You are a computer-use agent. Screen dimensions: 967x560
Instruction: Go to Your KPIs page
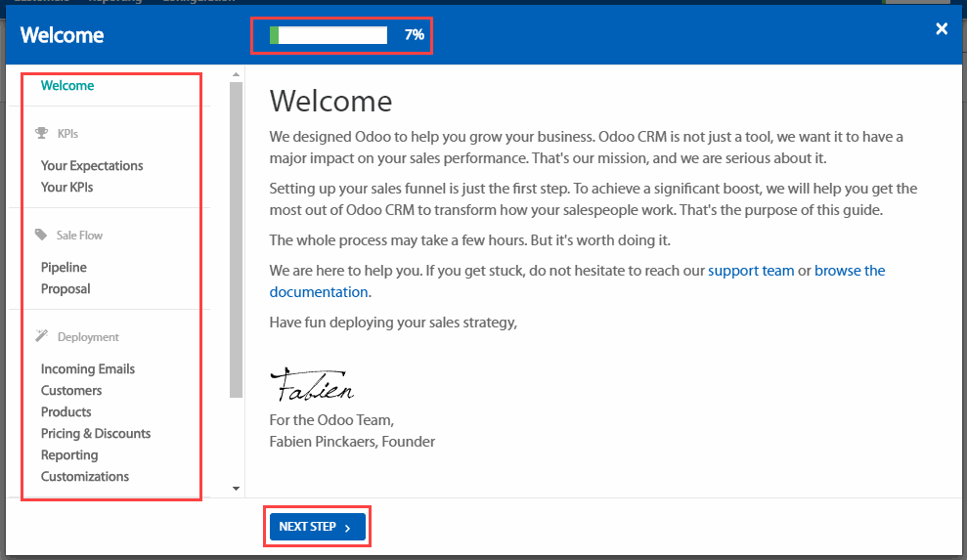coord(67,188)
